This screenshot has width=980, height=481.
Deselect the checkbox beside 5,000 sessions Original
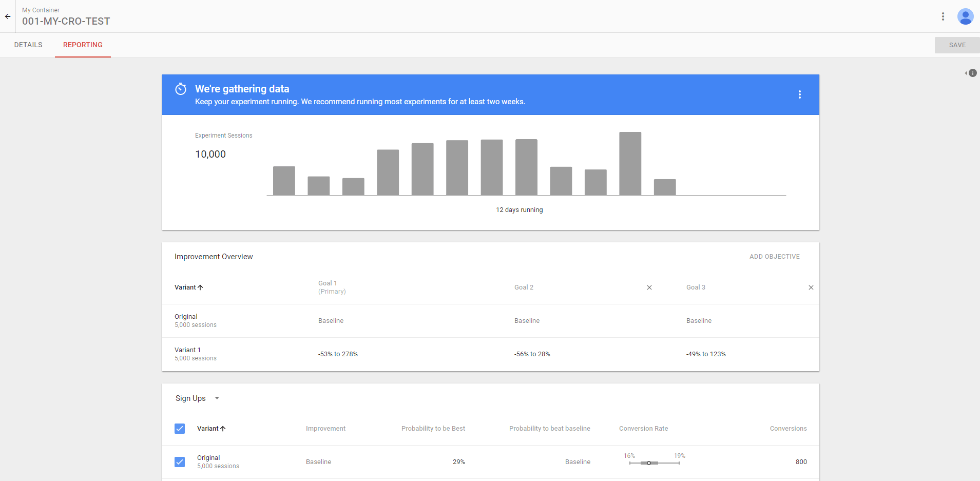point(179,461)
